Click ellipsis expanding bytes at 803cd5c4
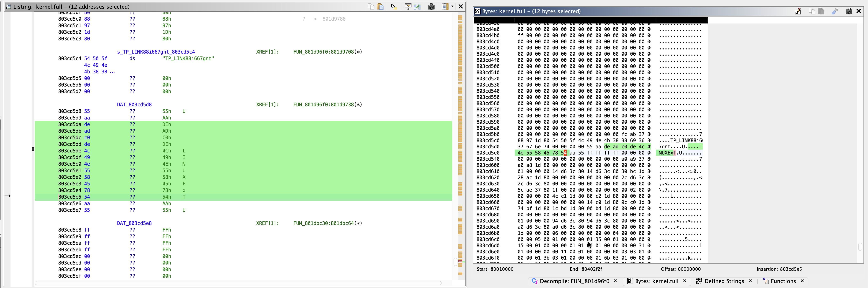 [x=112, y=72]
